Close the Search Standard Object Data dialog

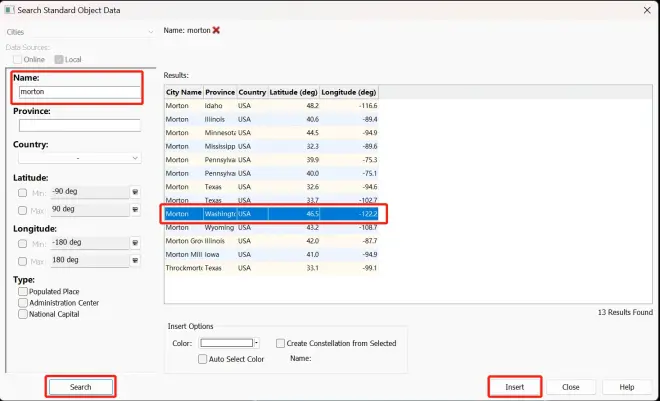pos(647,10)
